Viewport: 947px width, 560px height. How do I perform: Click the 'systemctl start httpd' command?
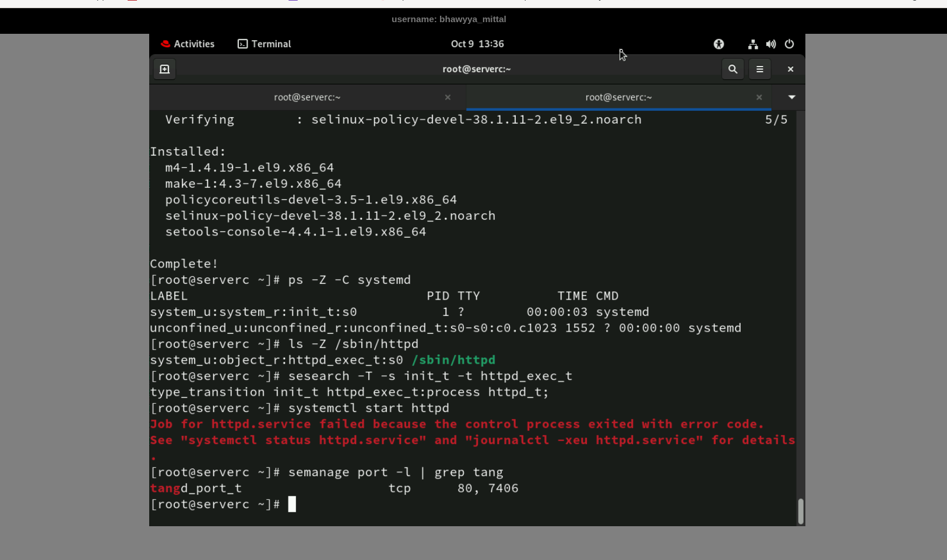[x=369, y=408]
